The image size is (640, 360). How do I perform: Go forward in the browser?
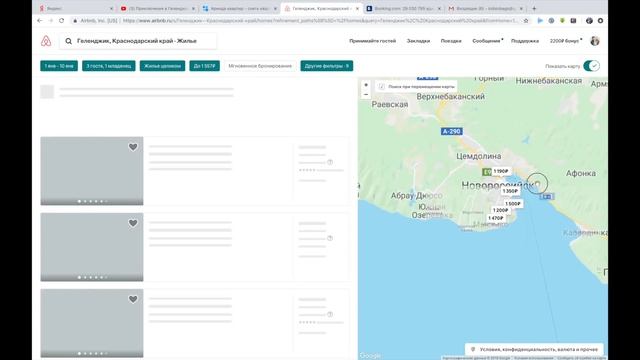tap(51, 20)
